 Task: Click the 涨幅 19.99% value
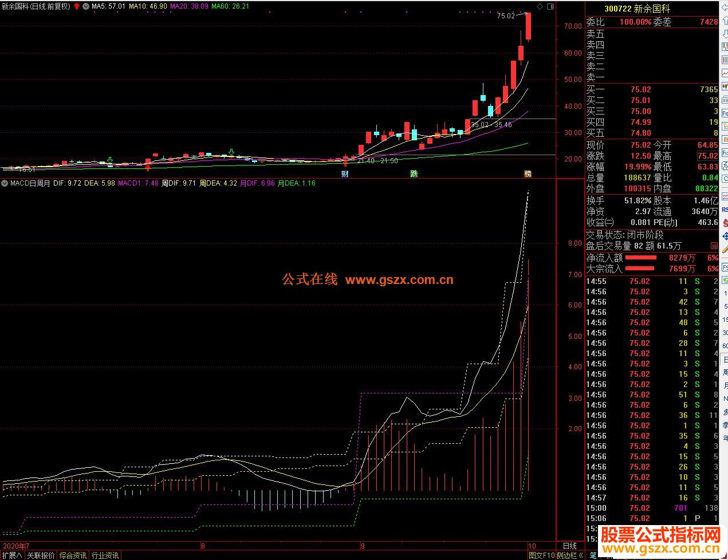pos(637,167)
